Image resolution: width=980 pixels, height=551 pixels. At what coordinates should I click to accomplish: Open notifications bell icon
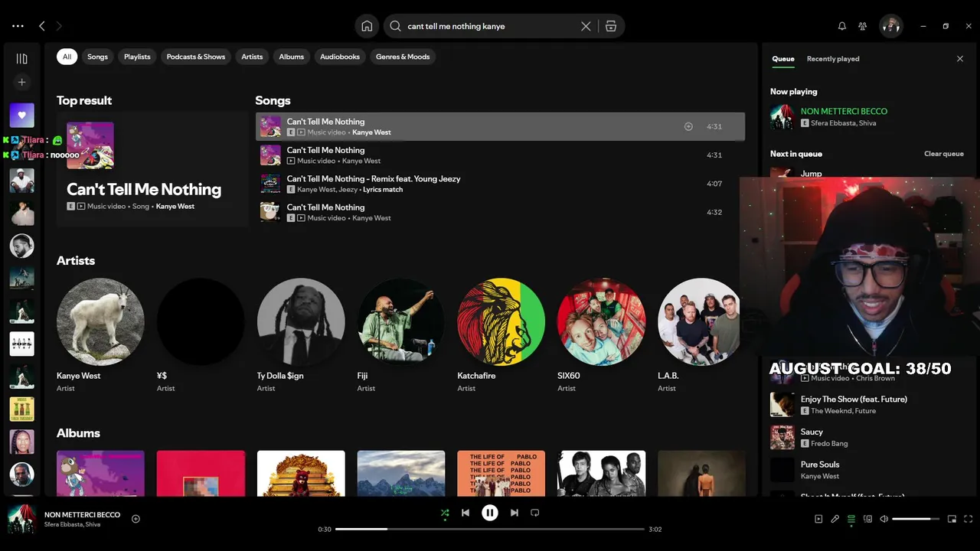tap(842, 26)
